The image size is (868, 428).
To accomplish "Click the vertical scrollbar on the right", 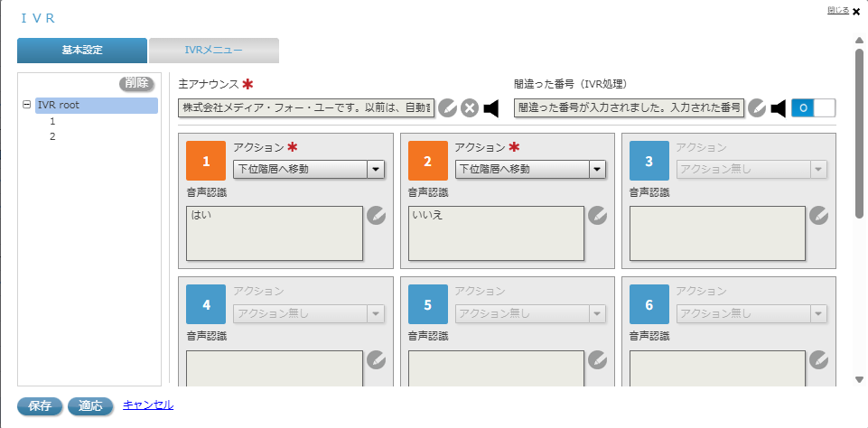I will point(860,135).
